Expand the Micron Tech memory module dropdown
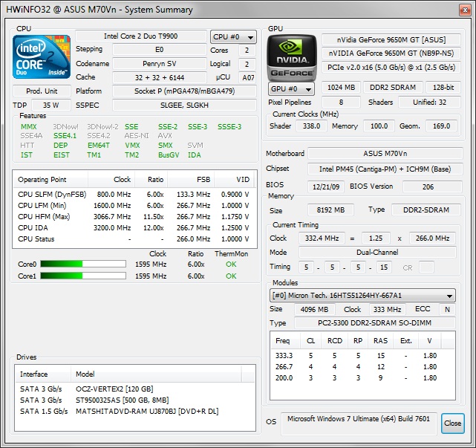 [x=362, y=296]
